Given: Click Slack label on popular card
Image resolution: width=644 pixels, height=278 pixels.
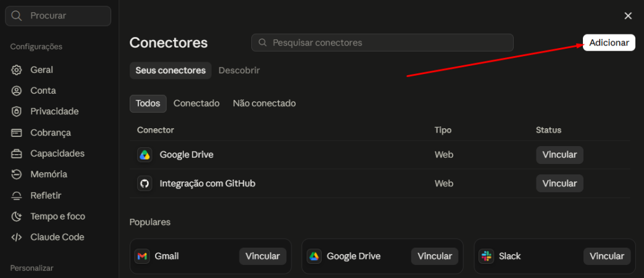Looking at the screenshot, I should coord(509,256).
